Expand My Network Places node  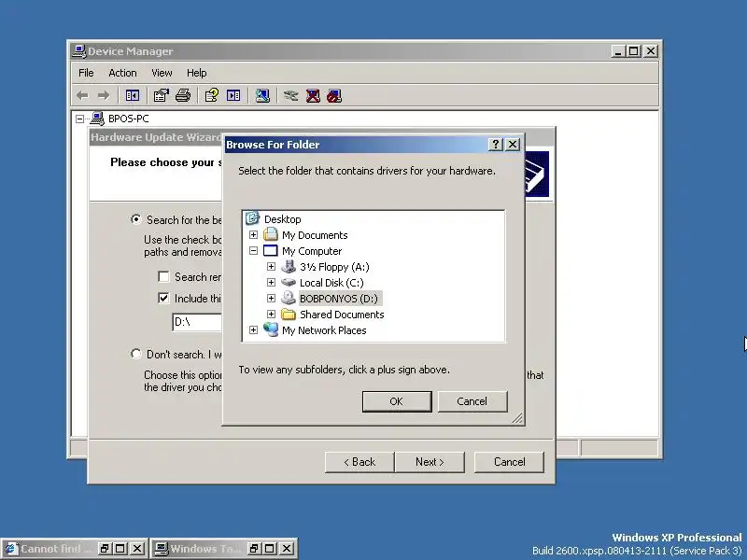point(253,330)
